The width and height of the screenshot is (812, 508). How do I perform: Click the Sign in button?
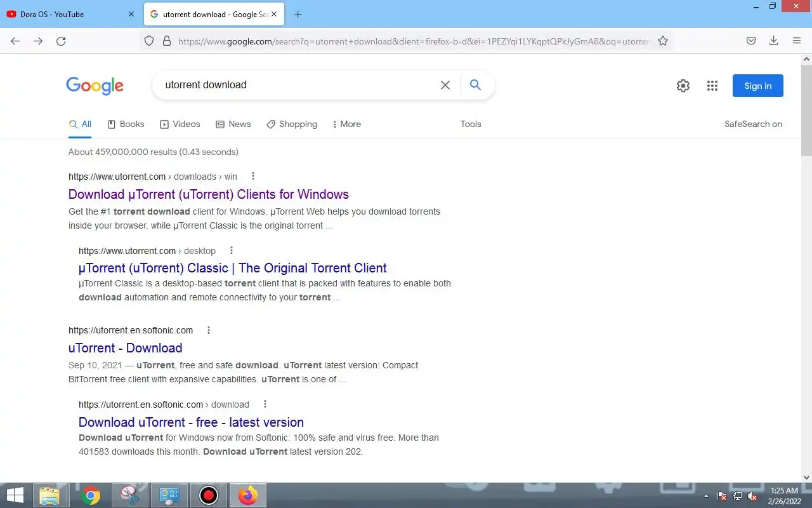coord(758,86)
